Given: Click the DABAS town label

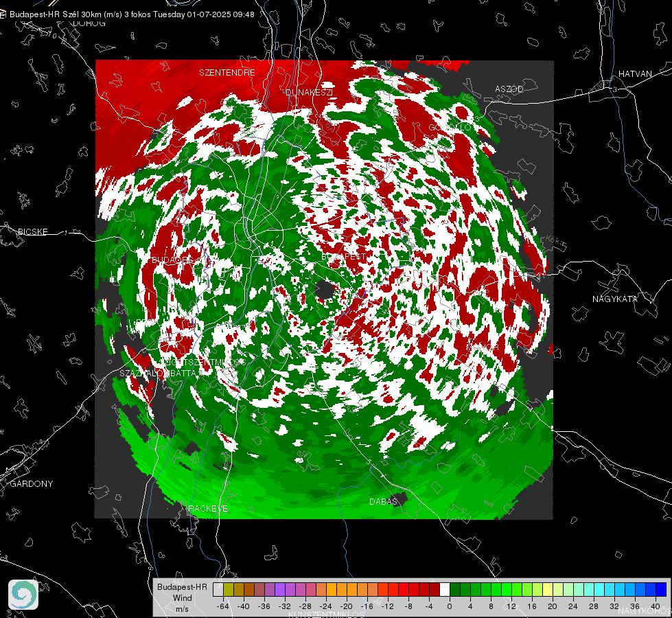Looking at the screenshot, I should (x=383, y=501).
